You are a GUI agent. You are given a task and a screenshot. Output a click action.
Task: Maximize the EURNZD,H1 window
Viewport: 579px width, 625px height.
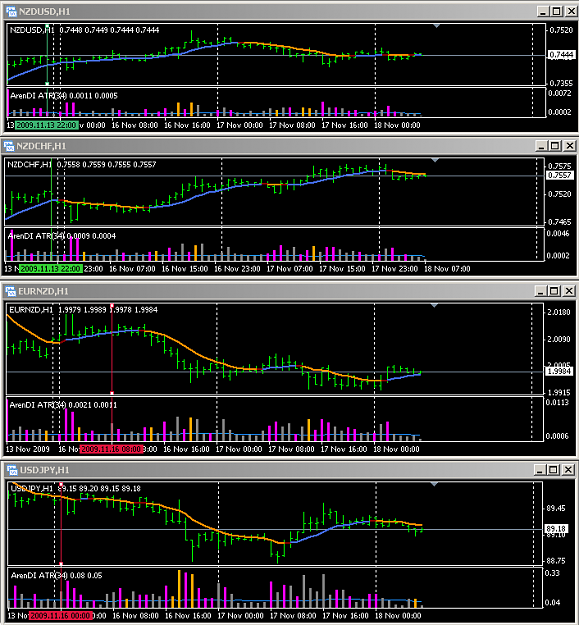pos(554,291)
